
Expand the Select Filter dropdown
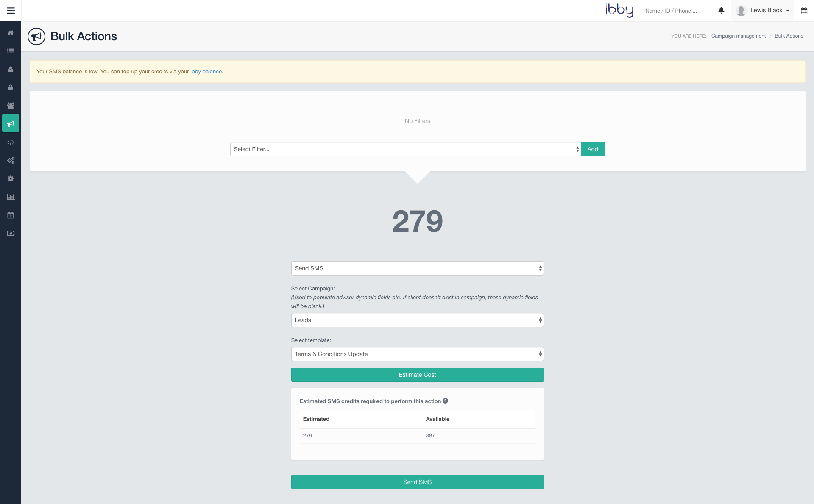[x=405, y=149]
